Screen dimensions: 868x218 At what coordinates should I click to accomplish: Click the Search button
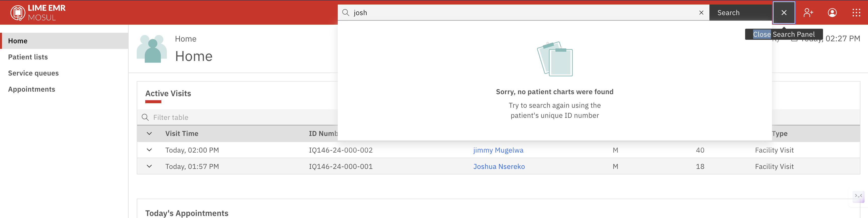pyautogui.click(x=741, y=13)
